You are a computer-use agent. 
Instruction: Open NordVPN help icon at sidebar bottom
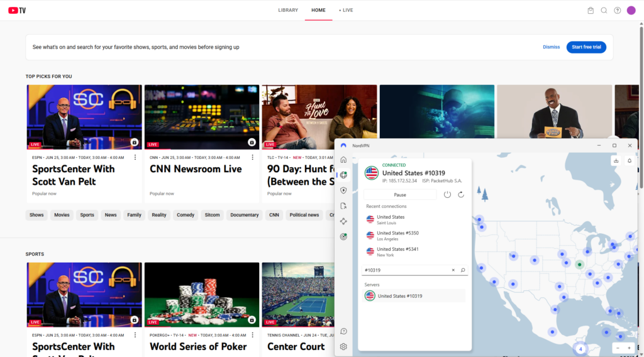pyautogui.click(x=344, y=331)
